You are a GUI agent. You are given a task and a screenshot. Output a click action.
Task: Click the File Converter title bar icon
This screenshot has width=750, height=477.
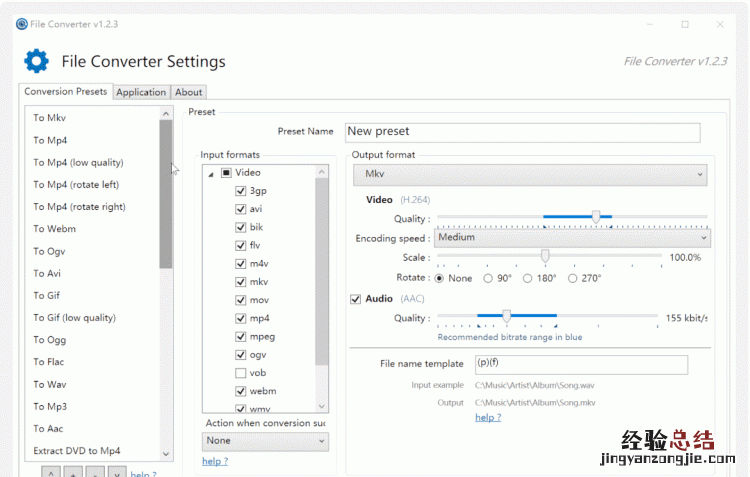coord(22,23)
